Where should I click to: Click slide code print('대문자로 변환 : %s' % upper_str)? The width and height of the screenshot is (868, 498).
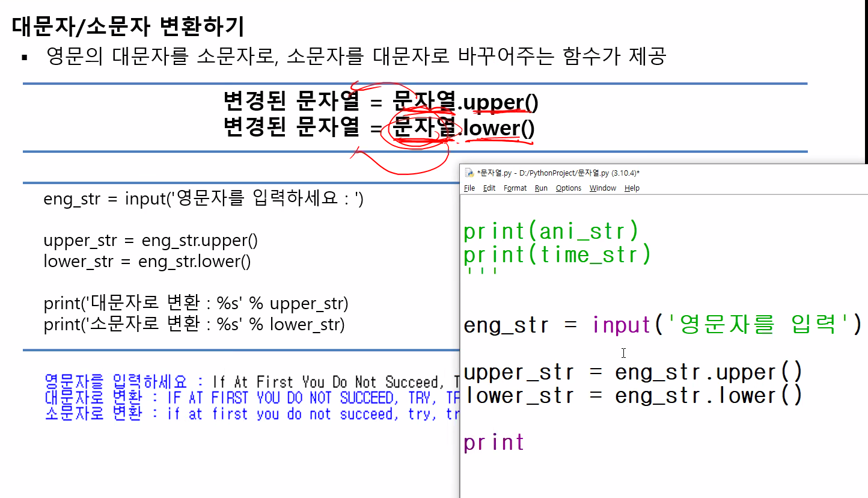pos(196,304)
